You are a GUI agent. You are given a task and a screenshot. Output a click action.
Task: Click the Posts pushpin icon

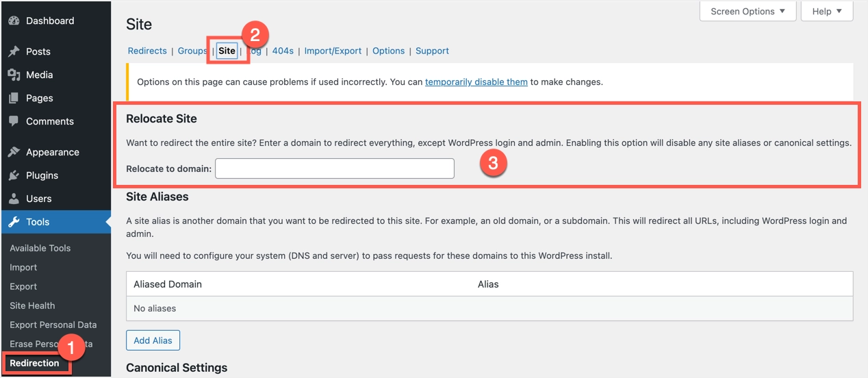14,51
